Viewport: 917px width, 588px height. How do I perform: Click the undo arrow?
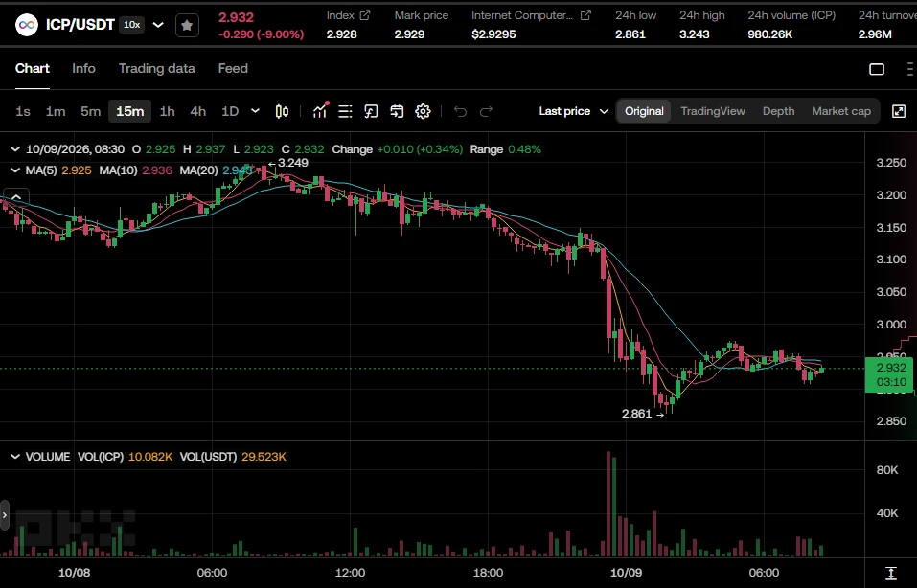460,111
